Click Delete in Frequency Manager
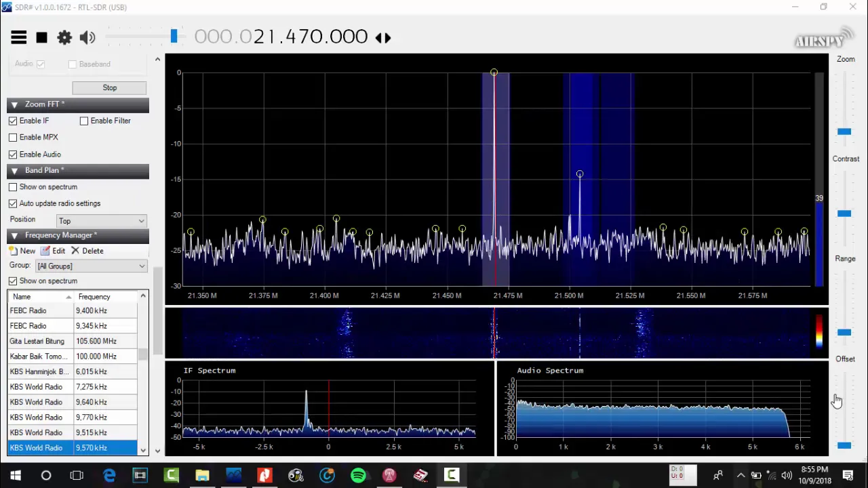 click(87, 251)
